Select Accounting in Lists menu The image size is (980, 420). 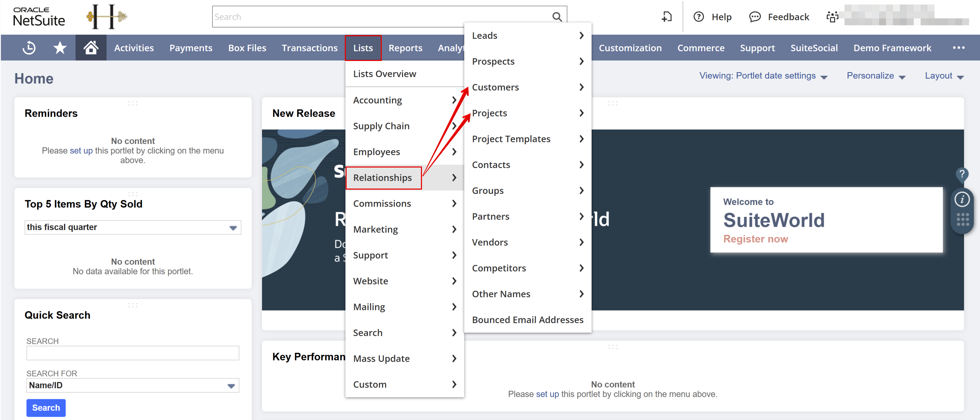[404, 100]
